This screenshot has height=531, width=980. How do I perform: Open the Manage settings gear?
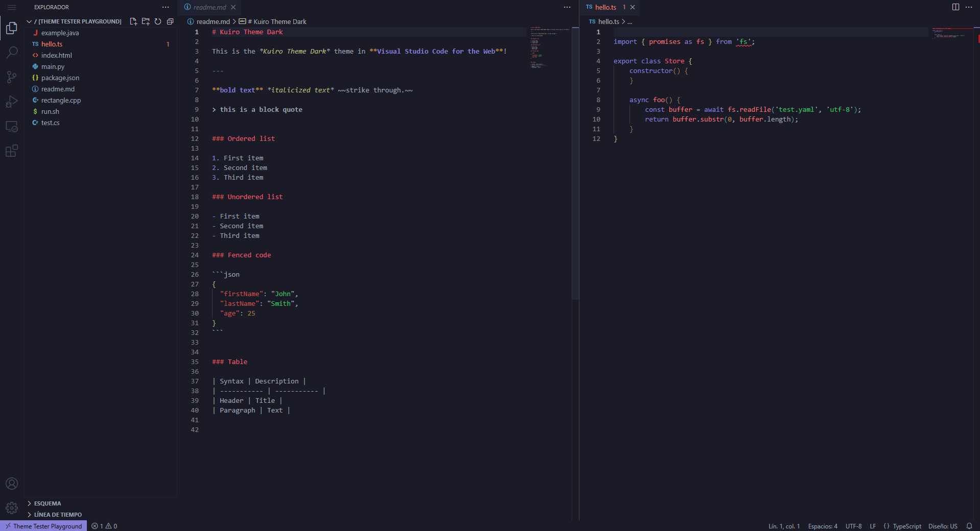click(x=12, y=508)
